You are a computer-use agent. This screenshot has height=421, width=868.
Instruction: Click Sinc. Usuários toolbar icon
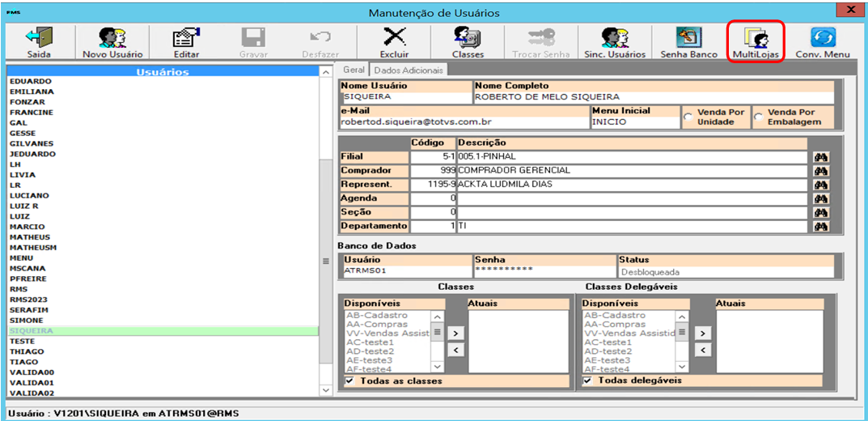(615, 38)
